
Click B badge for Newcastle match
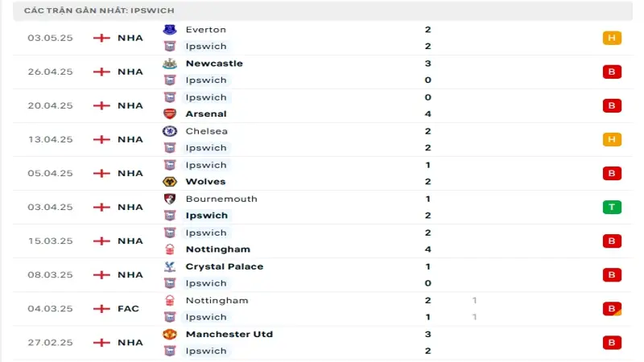point(611,72)
